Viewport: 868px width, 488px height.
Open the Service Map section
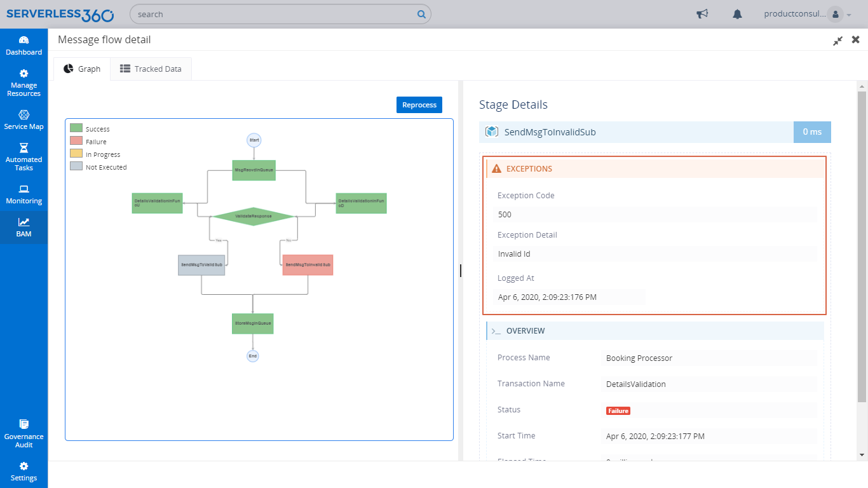(24, 119)
